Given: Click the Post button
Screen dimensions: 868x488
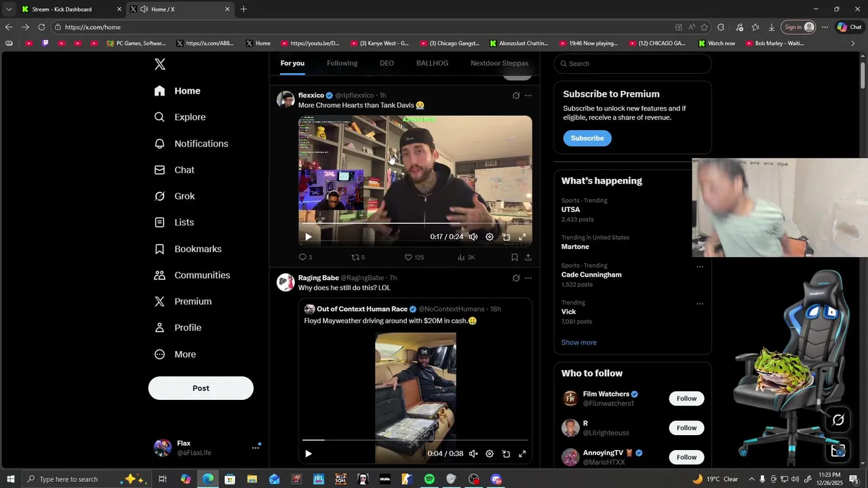Looking at the screenshot, I should 201,388.
